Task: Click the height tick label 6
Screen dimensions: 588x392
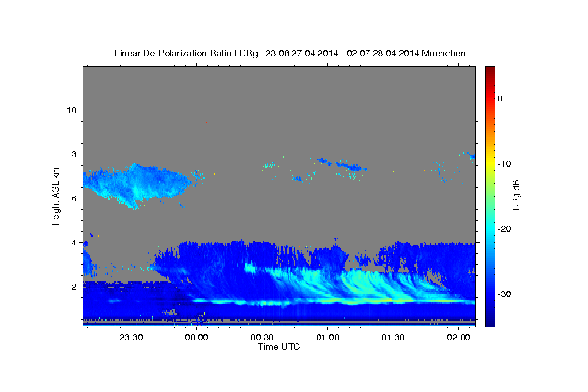Action: coord(73,198)
